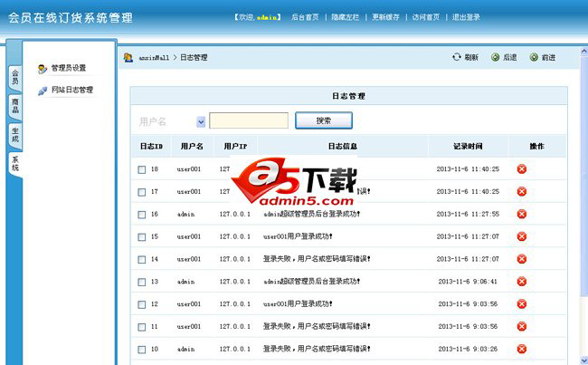Click 访问首页 in top navigation
This screenshot has width=588, height=365.
426,17
